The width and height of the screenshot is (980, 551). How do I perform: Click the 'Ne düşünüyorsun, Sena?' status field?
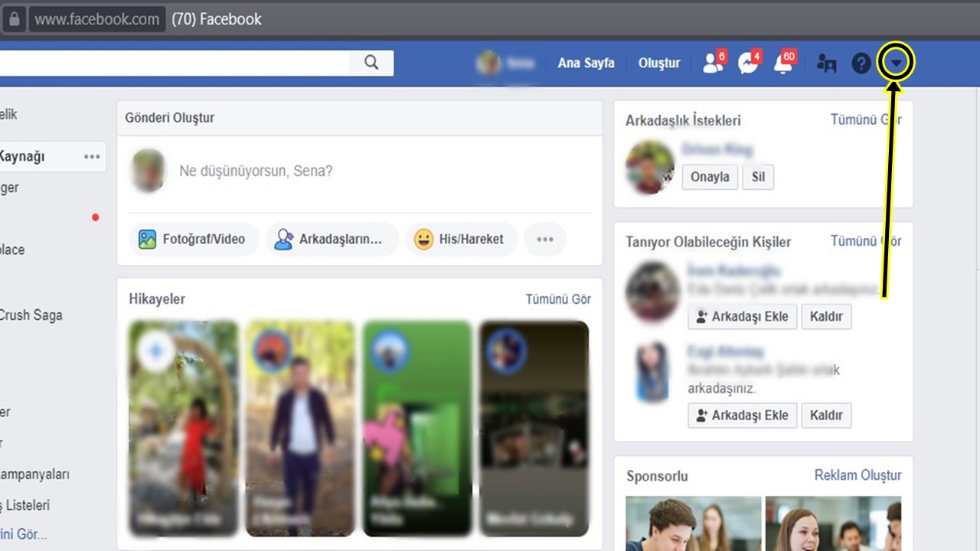point(255,171)
